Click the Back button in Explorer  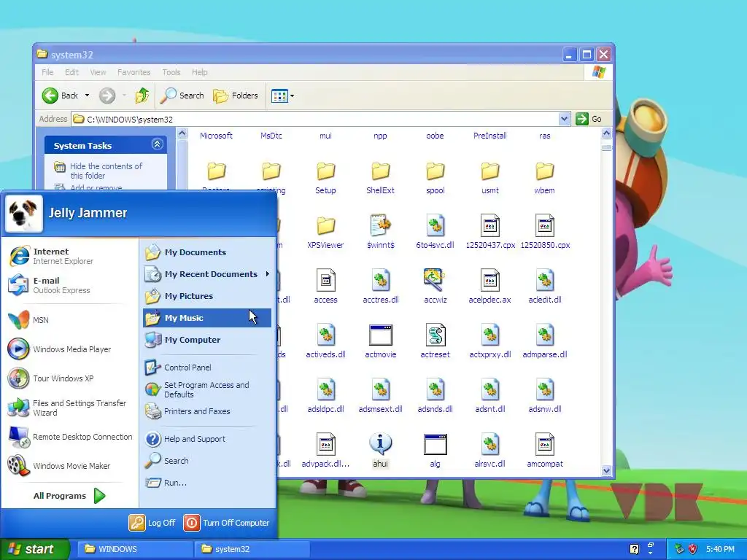[x=61, y=96]
